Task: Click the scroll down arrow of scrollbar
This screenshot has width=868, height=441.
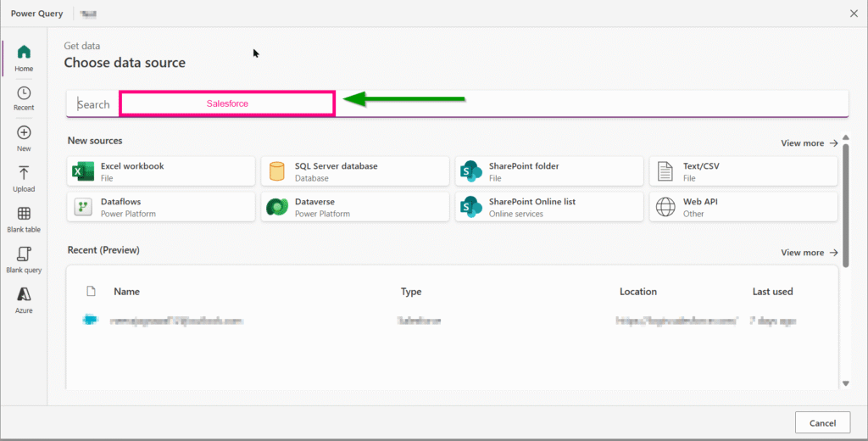Action: tap(846, 383)
